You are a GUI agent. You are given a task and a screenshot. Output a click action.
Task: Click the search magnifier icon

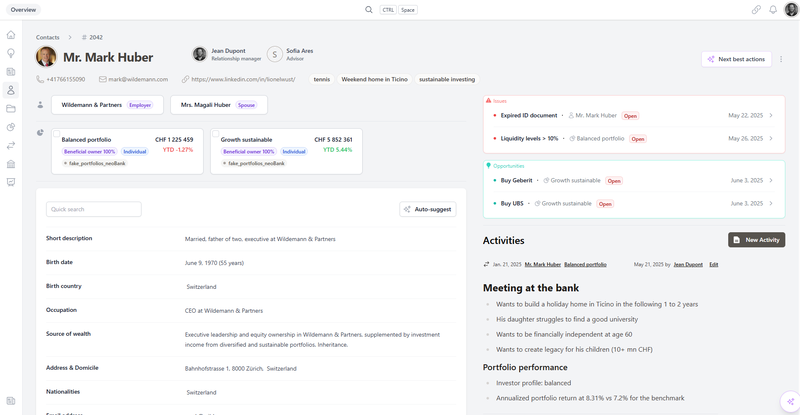369,9
